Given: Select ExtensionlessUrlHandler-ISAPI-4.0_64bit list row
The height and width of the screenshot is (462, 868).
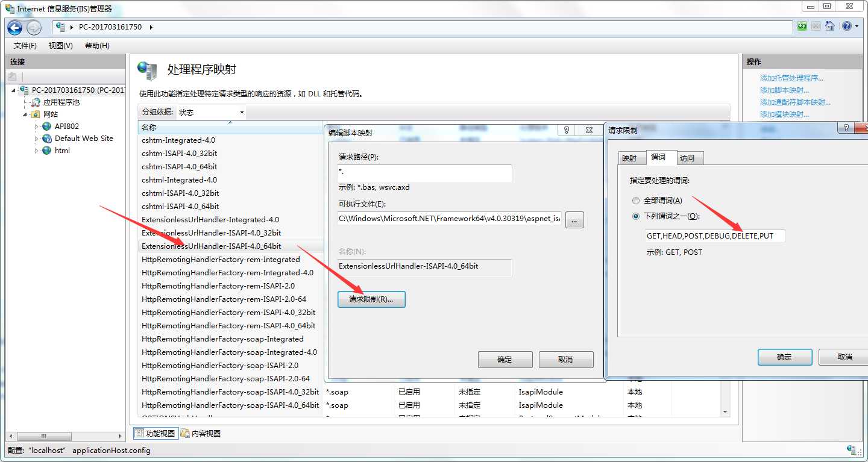Looking at the screenshot, I should point(230,246).
